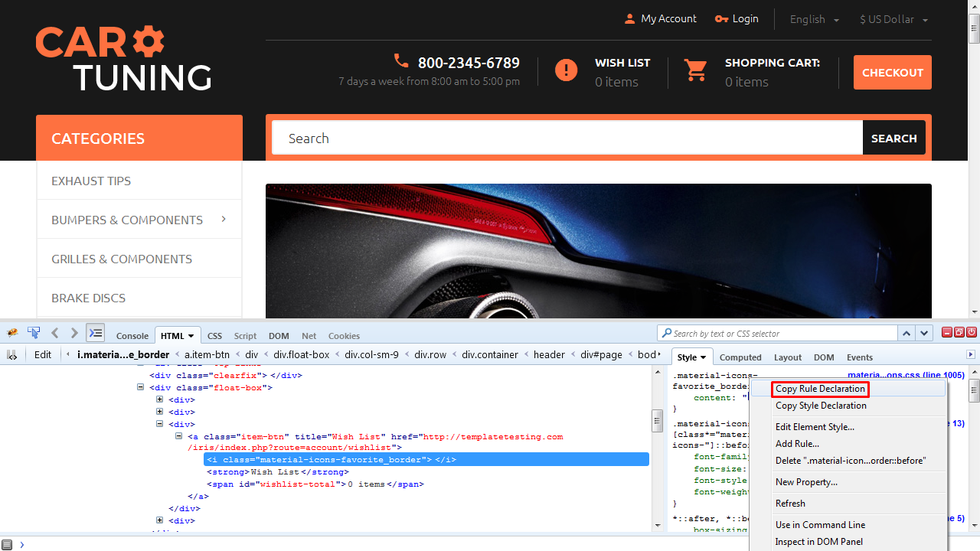The height and width of the screenshot is (551, 980).
Task: Deactivate Firebug with the power icon
Action: click(x=971, y=332)
